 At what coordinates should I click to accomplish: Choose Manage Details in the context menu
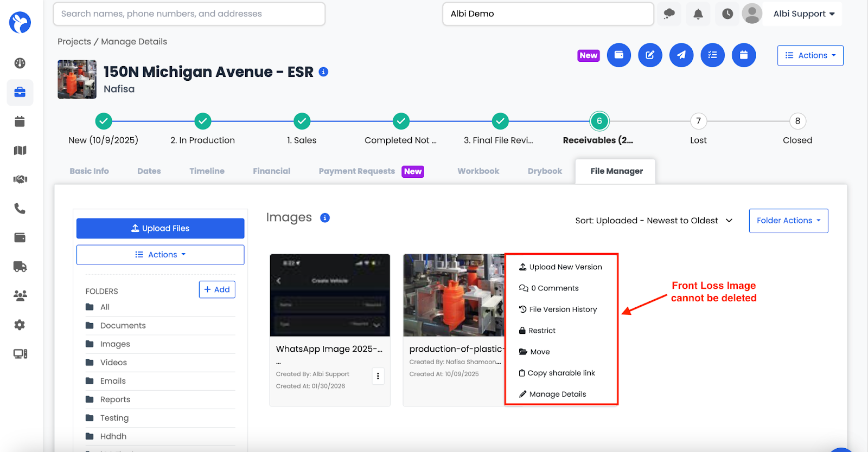[557, 394]
